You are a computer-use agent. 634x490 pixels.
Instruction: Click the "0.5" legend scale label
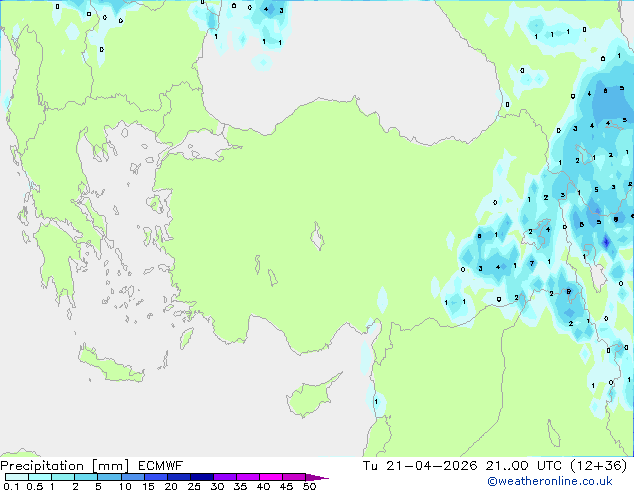(x=35, y=486)
